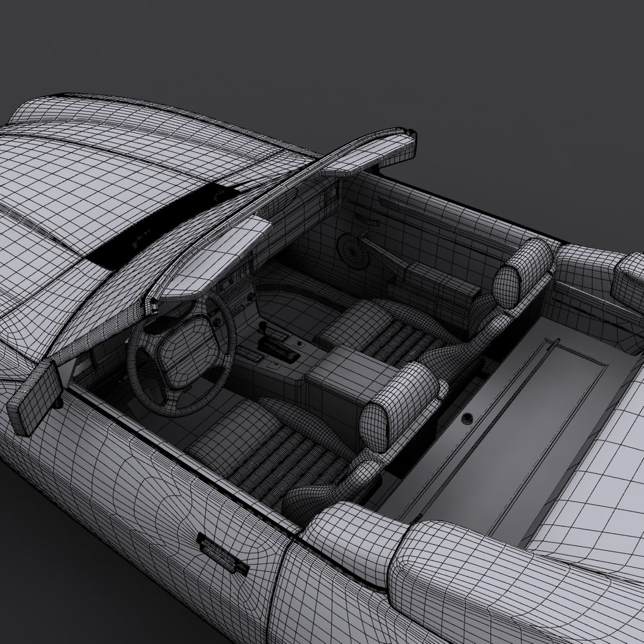Select the steering wheel in the car model
The height and width of the screenshot is (644, 644).
click(181, 353)
